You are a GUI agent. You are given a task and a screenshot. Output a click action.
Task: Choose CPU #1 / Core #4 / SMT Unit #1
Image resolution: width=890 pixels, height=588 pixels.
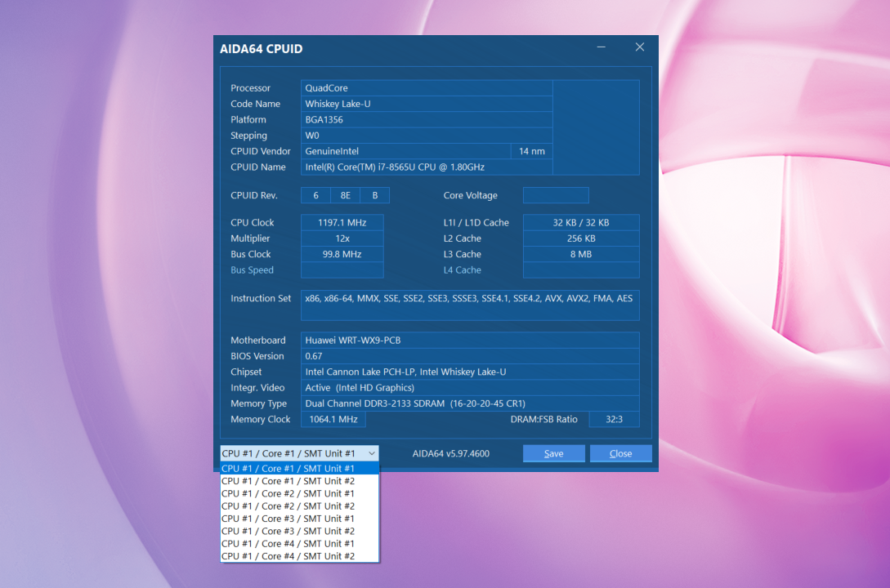pyautogui.click(x=300, y=543)
